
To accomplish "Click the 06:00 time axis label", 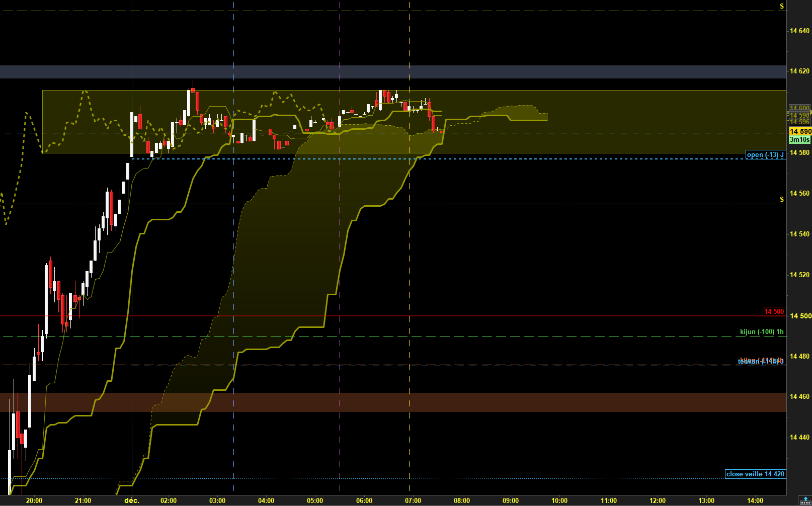I will tap(364, 500).
